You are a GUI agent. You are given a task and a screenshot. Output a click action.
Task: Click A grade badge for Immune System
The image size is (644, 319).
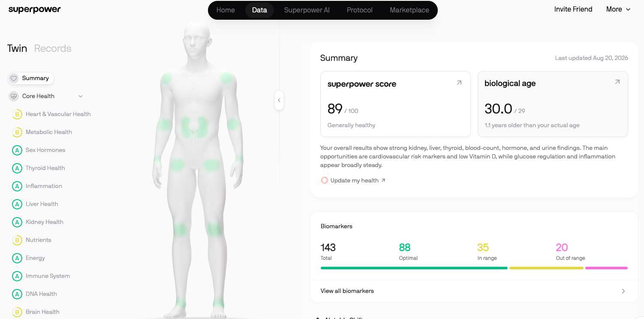coord(17,276)
